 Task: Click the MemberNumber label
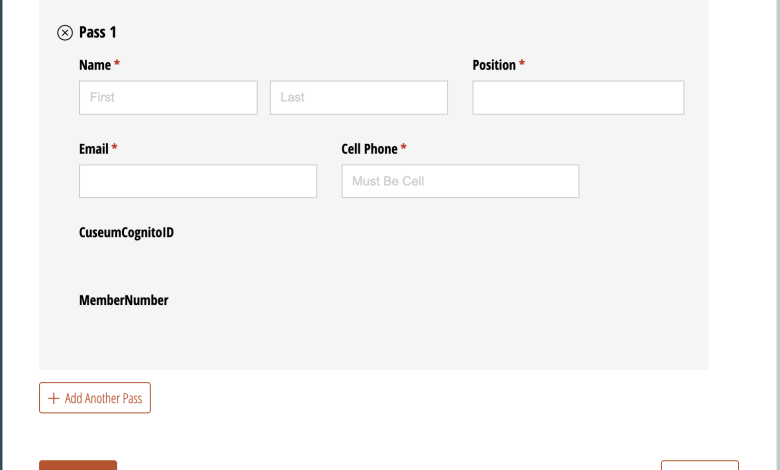[x=123, y=300]
